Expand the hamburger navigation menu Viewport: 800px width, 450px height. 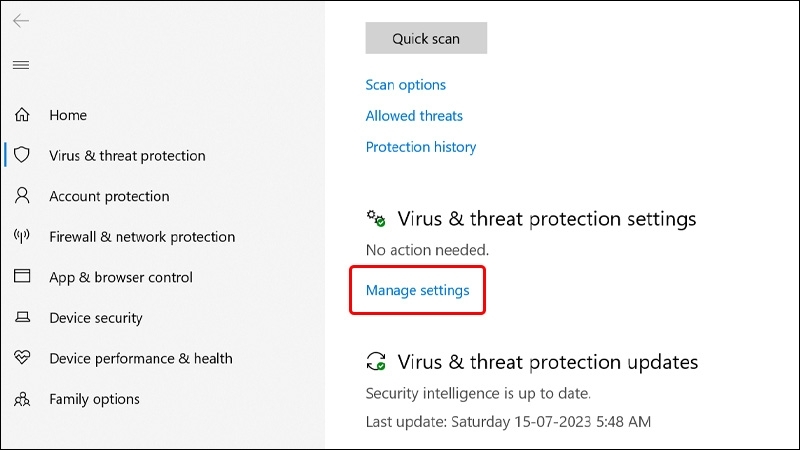click(x=21, y=65)
